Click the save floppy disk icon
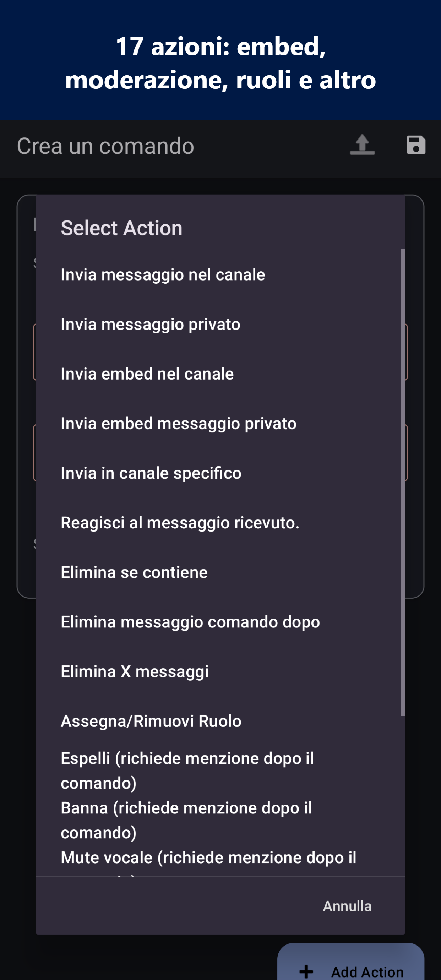 click(x=415, y=145)
